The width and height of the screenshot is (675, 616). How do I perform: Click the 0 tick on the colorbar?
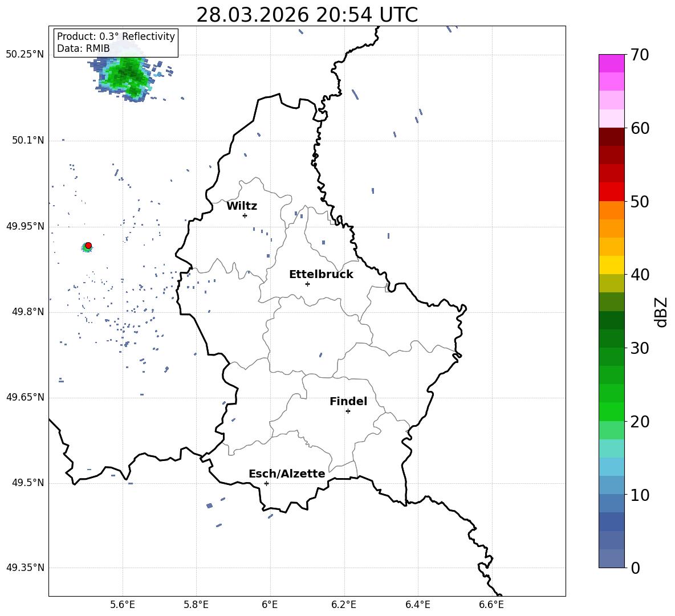click(x=635, y=568)
